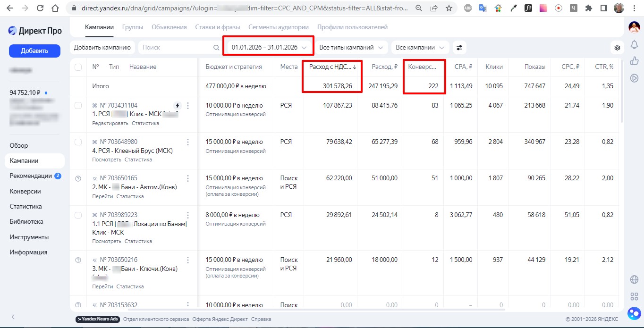Collapse the left sidebar with arrow icon
This screenshot has height=328, width=644.
pyautogui.click(x=13, y=317)
